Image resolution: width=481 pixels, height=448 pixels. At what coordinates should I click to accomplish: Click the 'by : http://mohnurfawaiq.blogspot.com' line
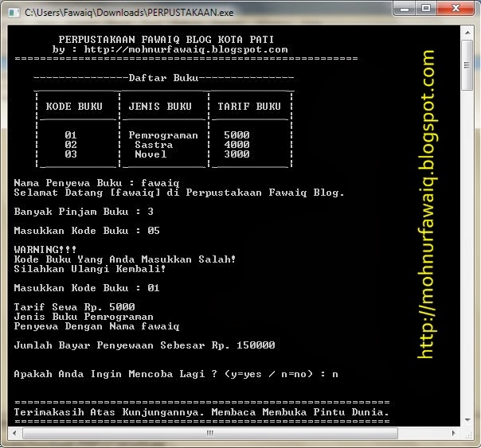(170, 49)
